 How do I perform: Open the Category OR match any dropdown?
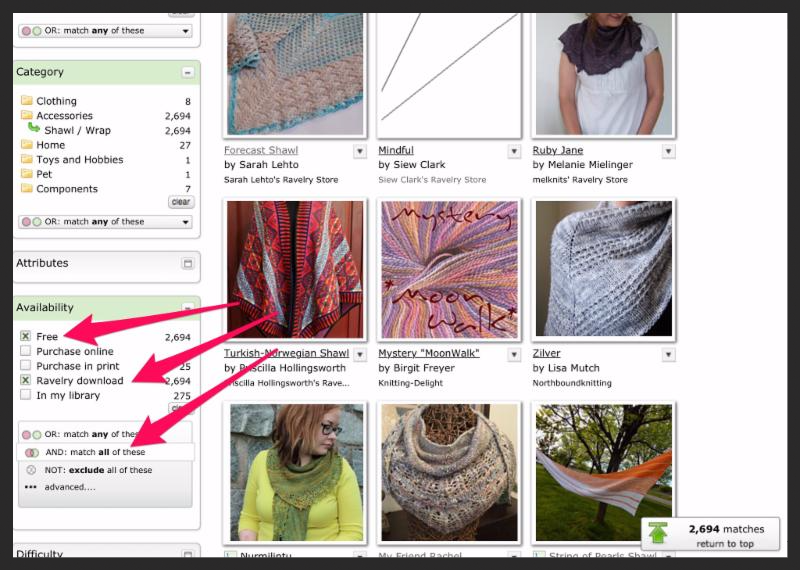point(105,222)
